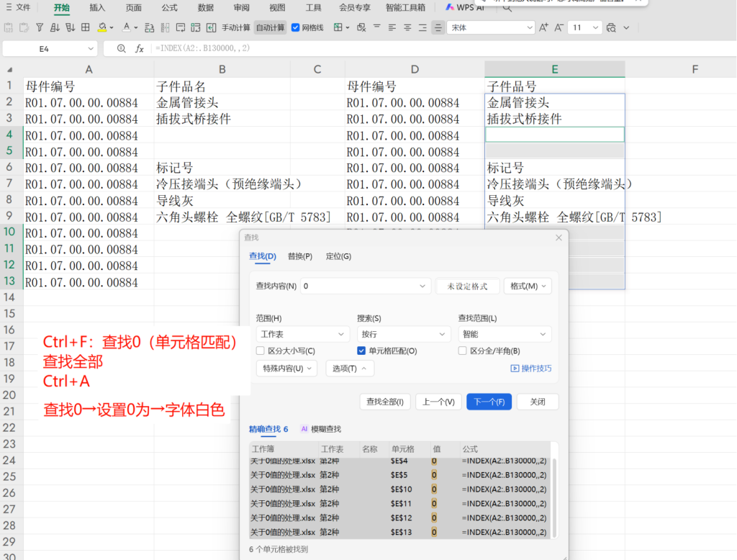Expand the toolbar overflow chevron
This screenshot has width=737, height=560.
(x=626, y=28)
